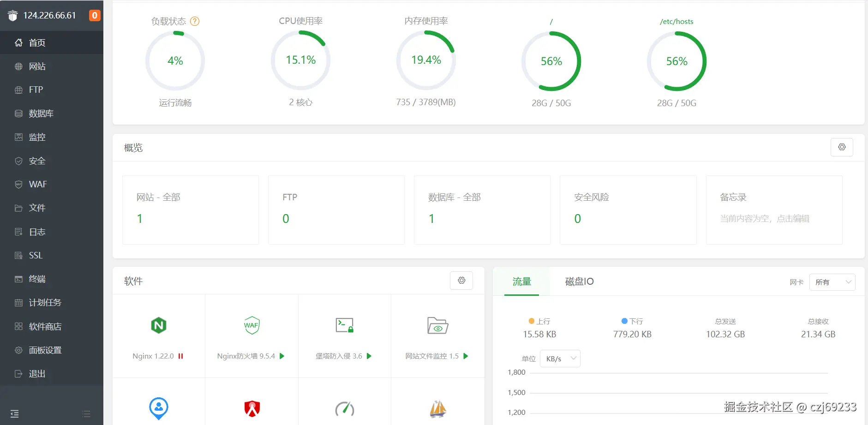Collapse the sidebar with bottom menu icon
This screenshot has width=868, height=425.
(x=15, y=414)
